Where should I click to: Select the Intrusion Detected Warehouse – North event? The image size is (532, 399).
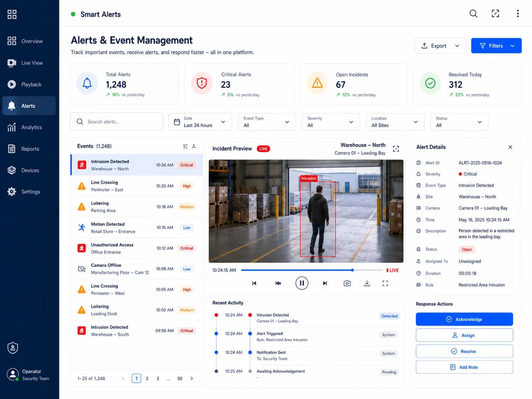pos(137,165)
